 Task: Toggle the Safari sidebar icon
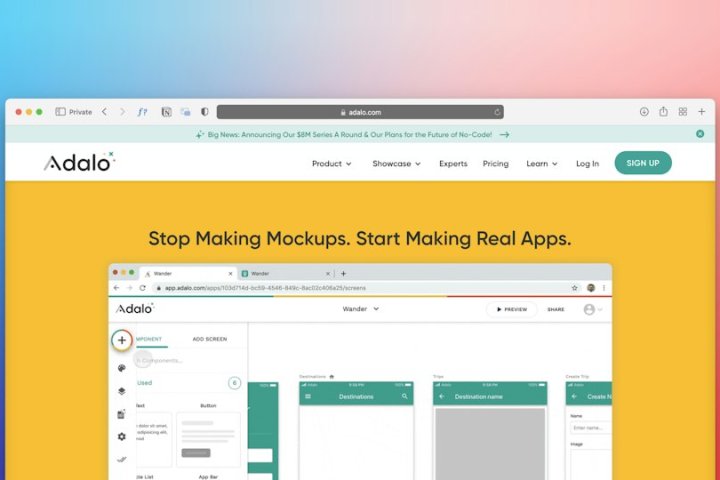tap(60, 112)
